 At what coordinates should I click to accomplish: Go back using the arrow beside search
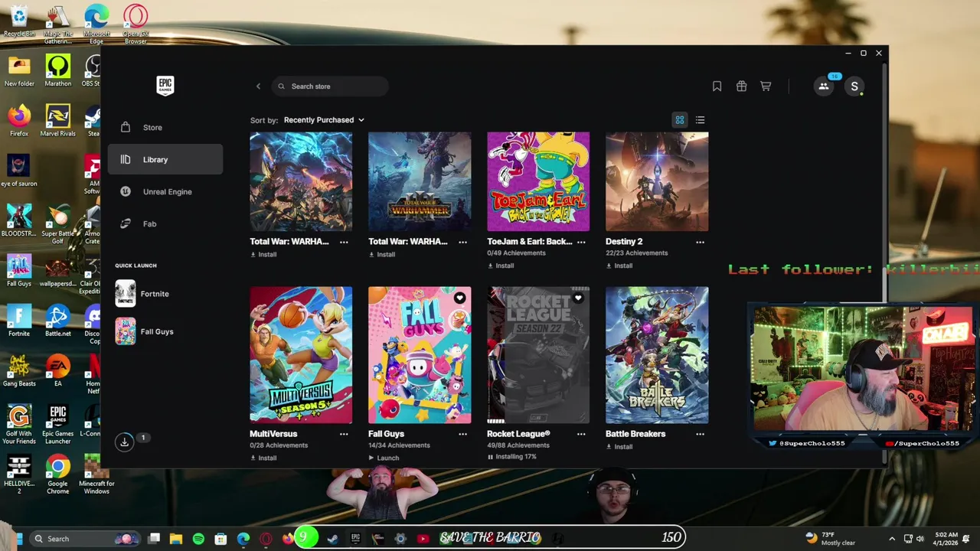click(258, 86)
